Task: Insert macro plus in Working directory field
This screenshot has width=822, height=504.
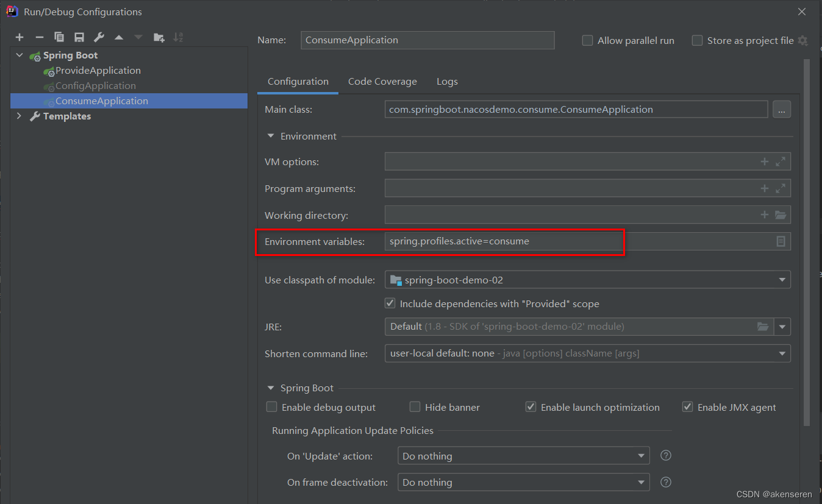Action: point(765,215)
